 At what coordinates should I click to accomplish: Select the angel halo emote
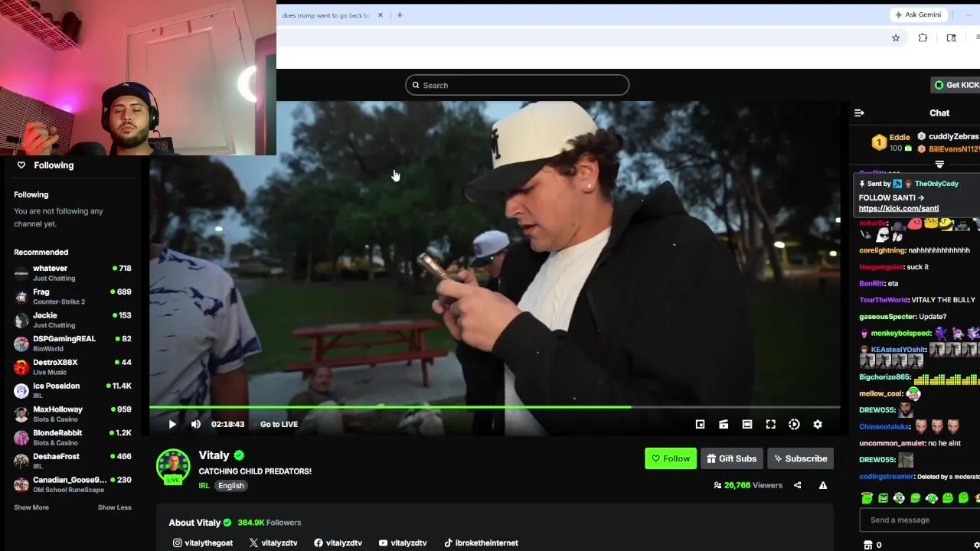(x=867, y=497)
